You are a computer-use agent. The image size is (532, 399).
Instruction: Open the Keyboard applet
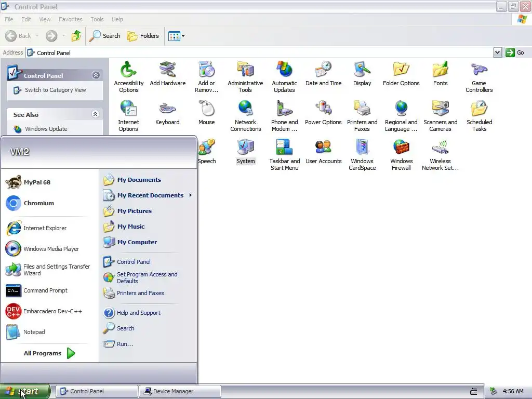pos(167,113)
